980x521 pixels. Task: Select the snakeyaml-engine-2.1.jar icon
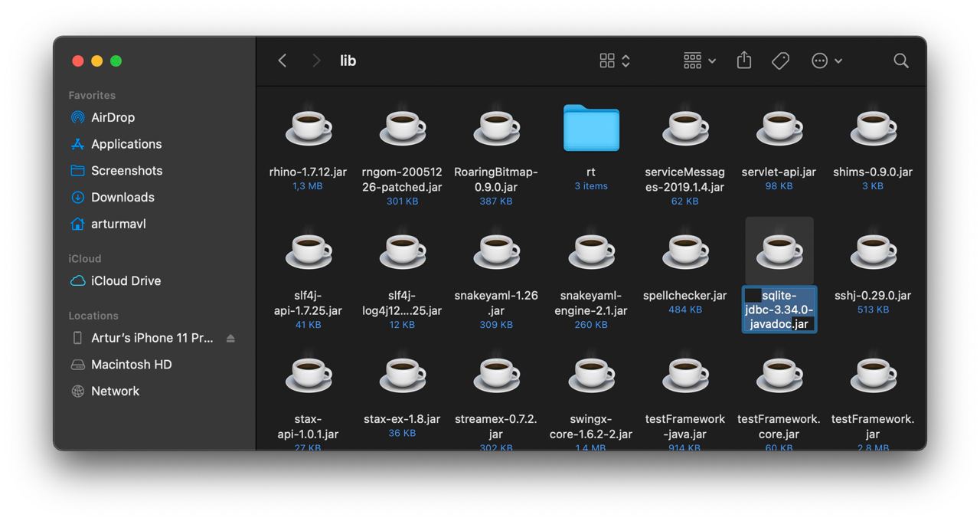click(591, 251)
